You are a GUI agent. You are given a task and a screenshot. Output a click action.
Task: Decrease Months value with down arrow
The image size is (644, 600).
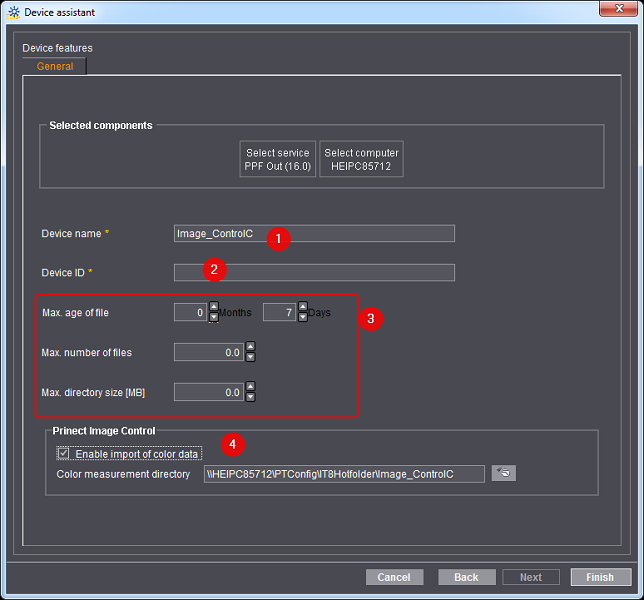(213, 317)
